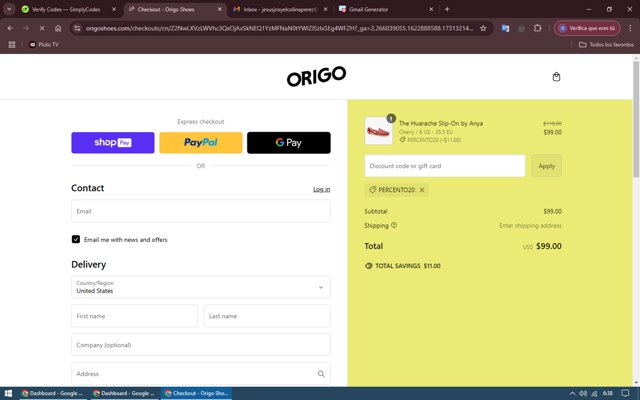
Task: Expand the Country/Region dropdown
Action: click(x=201, y=287)
